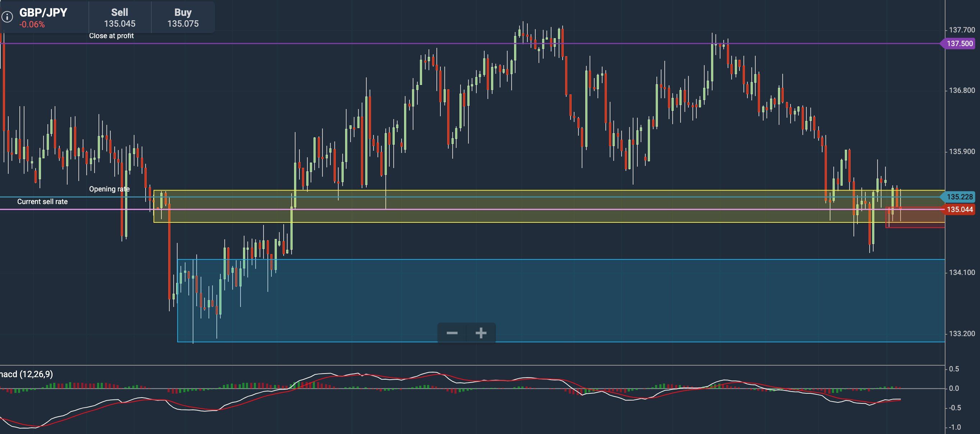Click the 'Current sell rate' label
Screen dimensions: 980x434
(42, 202)
